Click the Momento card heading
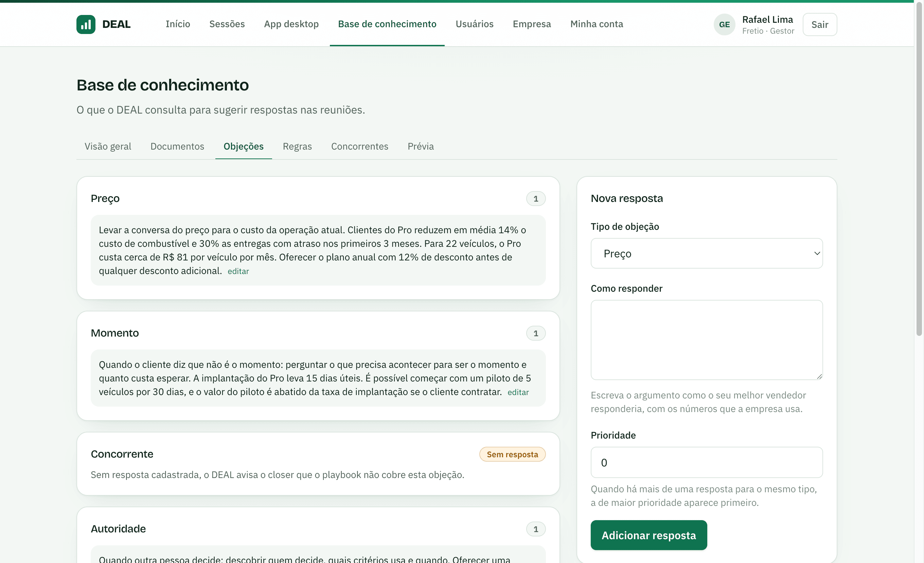924x563 pixels. (x=115, y=333)
